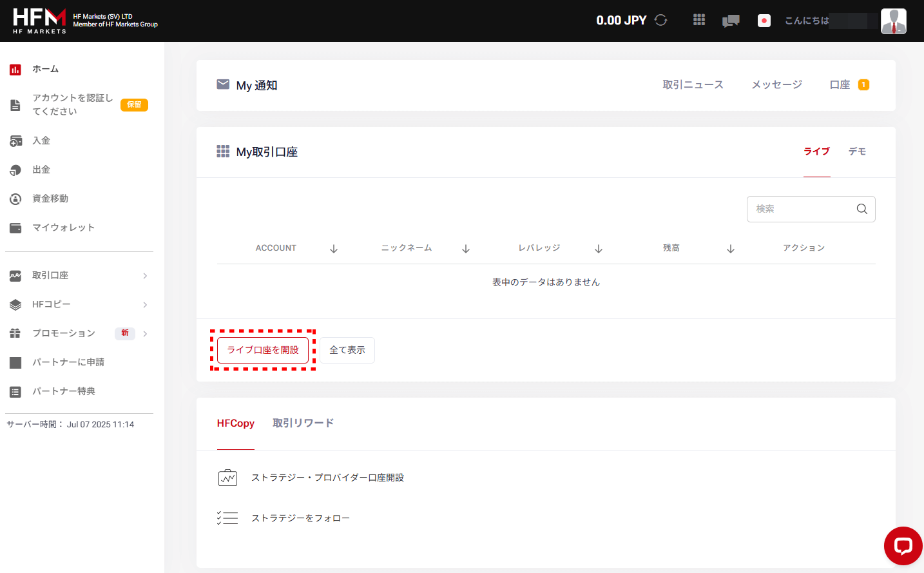Image resolution: width=924 pixels, height=573 pixels.
Task: Sort by ACCOUNT column arrow
Action: coord(334,249)
